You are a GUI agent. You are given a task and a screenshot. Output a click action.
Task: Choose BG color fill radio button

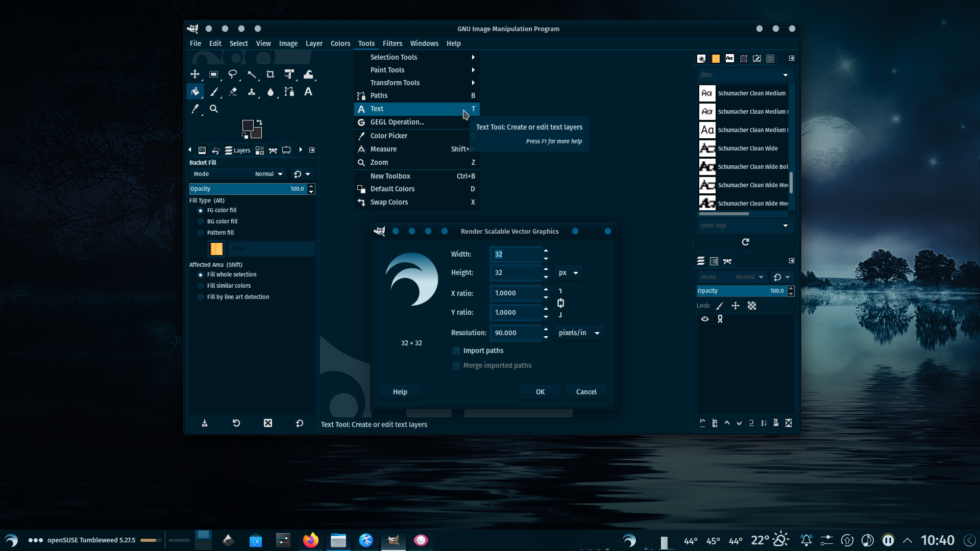tap(201, 221)
